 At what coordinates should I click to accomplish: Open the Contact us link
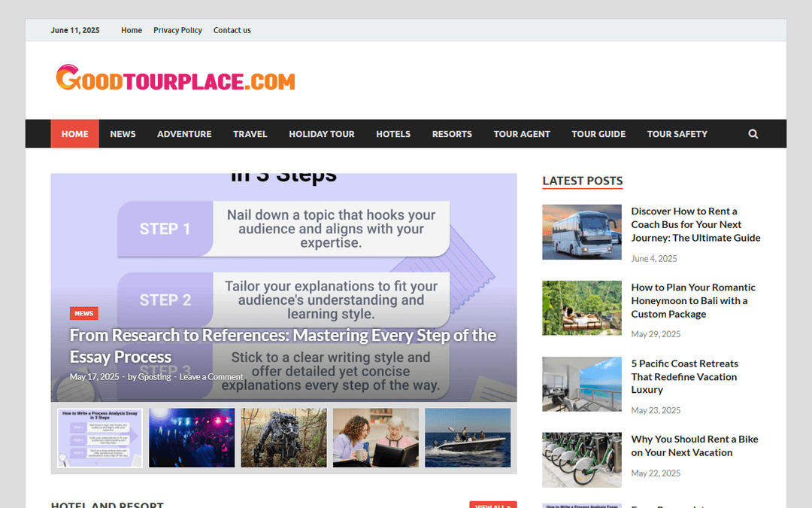point(232,30)
